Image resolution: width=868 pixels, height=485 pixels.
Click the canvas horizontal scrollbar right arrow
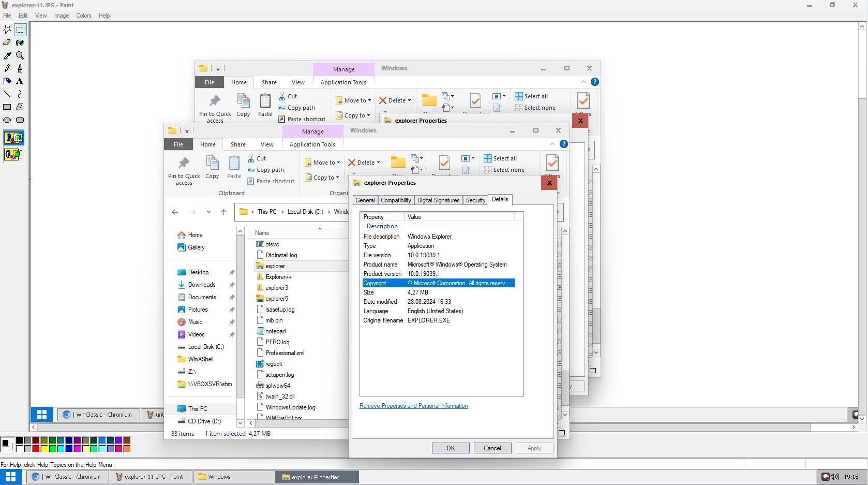click(x=854, y=428)
